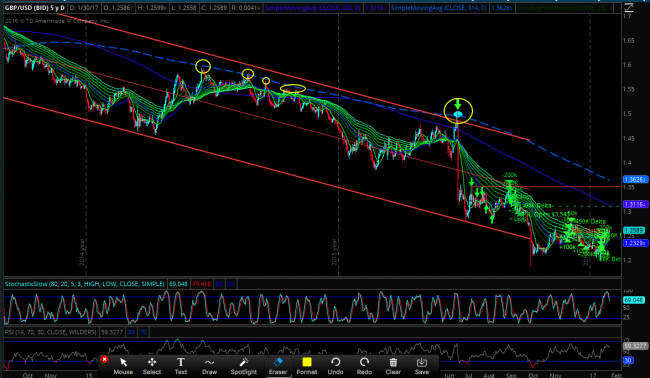The image size is (650, 378).
Task: Click the 59.3277 value in RSI header
Action: click(112, 332)
